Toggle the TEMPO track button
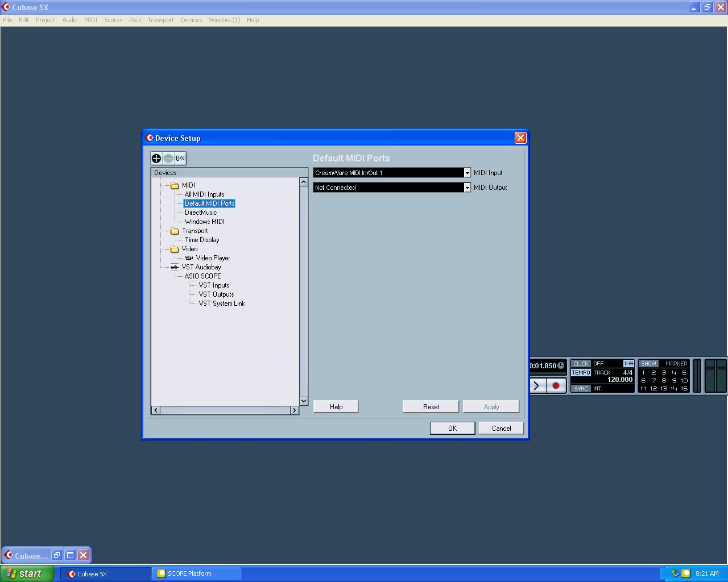This screenshot has width=728, height=582. 581,373
